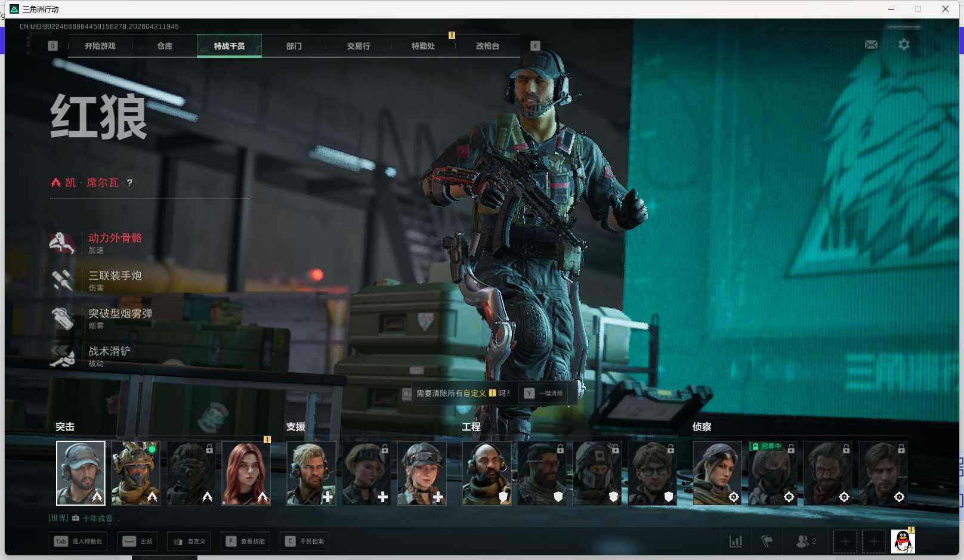Select the 战术滑铲 passive skill icon

62,356
